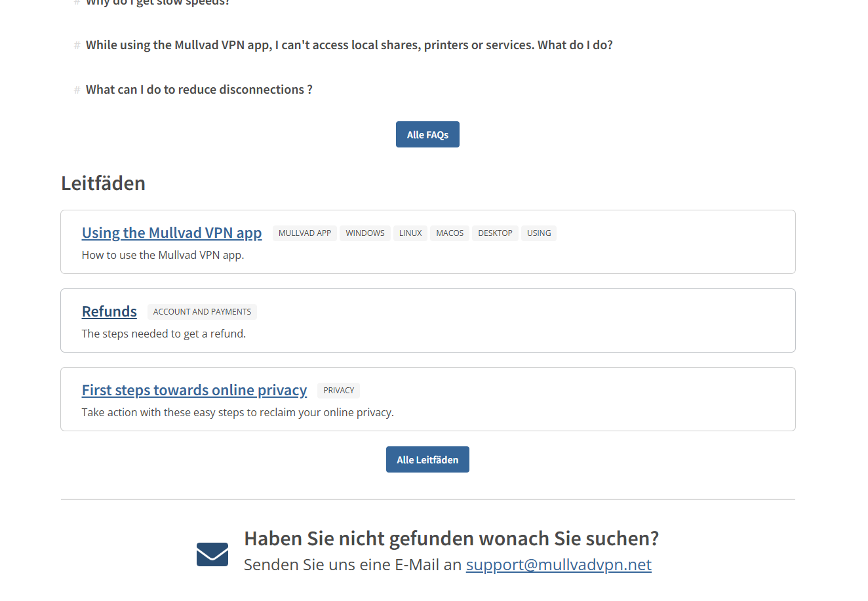
Task: Select the DESKTOP tag
Action: click(x=495, y=233)
